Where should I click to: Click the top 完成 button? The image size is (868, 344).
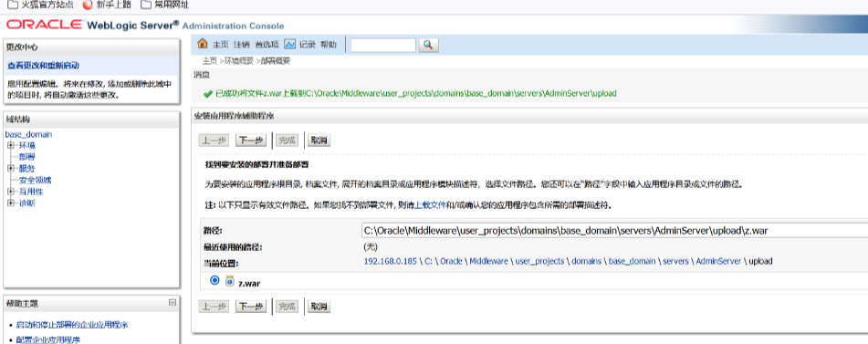(x=287, y=141)
